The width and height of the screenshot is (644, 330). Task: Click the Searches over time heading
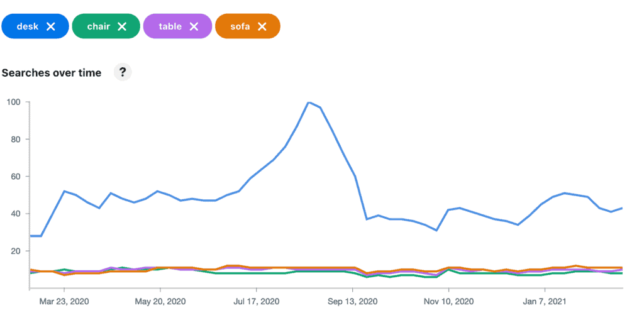tap(52, 73)
